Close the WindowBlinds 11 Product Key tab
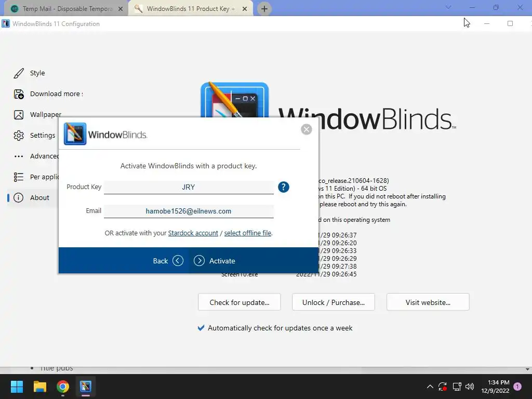The width and height of the screenshot is (532, 399). 245,9
